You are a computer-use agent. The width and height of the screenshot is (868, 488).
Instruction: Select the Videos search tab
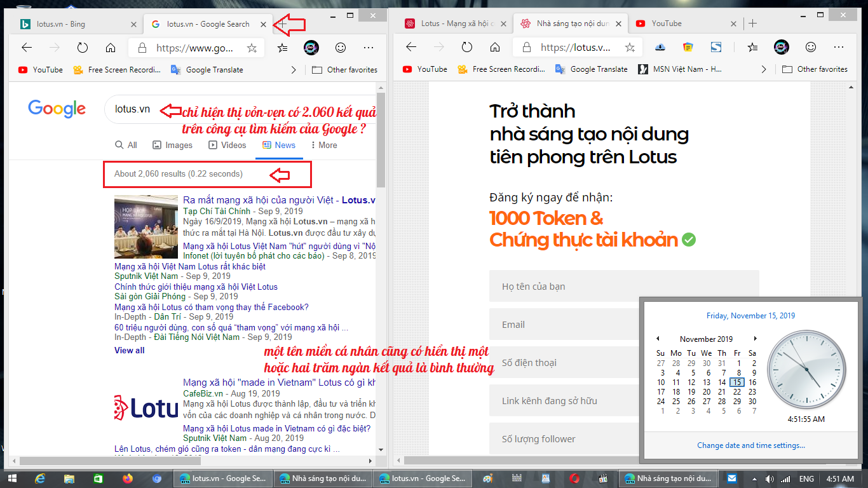227,145
